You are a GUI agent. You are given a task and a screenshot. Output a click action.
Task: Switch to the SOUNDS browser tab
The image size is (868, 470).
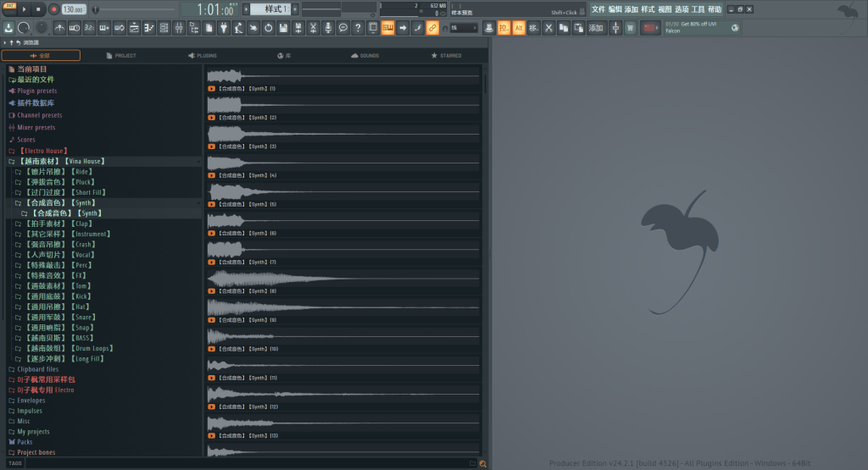coord(364,55)
